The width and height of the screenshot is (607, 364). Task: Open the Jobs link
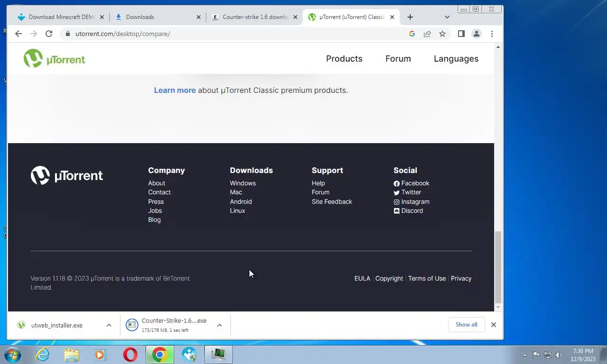155,210
